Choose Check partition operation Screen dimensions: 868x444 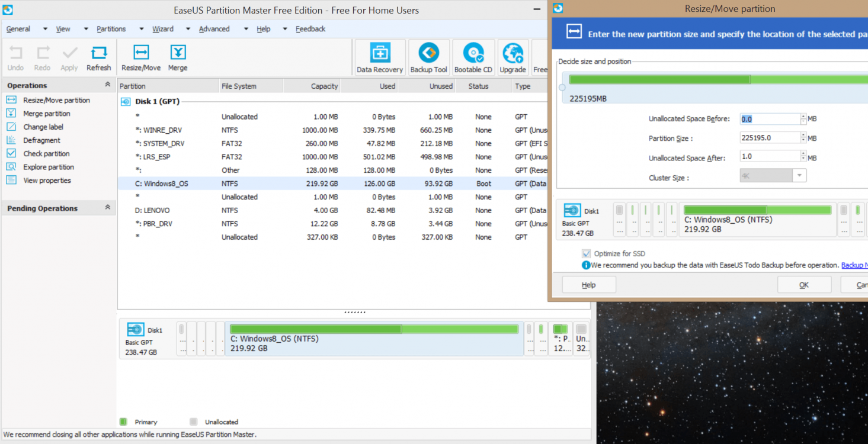pos(46,153)
